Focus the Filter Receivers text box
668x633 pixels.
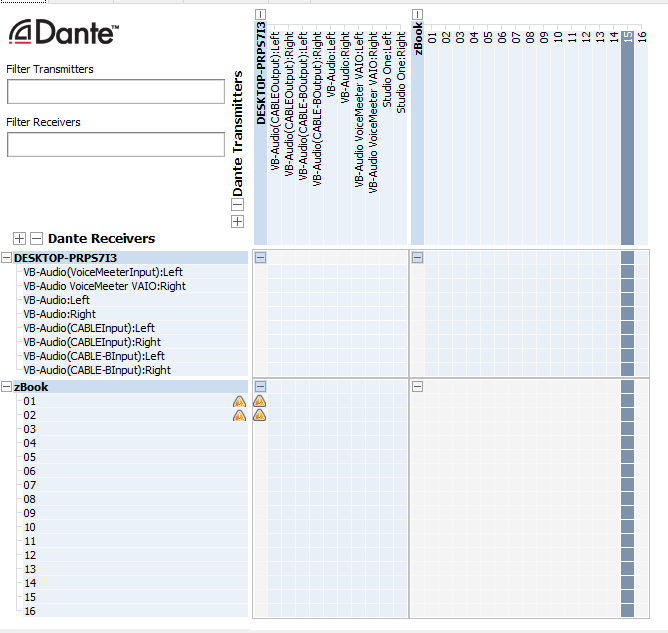(x=116, y=144)
